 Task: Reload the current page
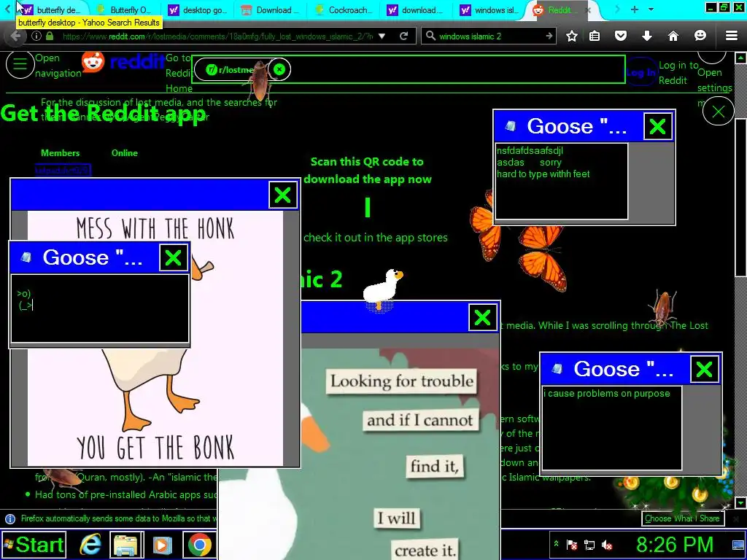pos(404,36)
